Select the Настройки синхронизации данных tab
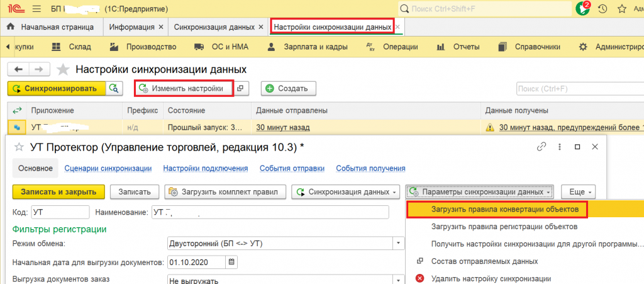Screen dimensions: 644x284 332,27
